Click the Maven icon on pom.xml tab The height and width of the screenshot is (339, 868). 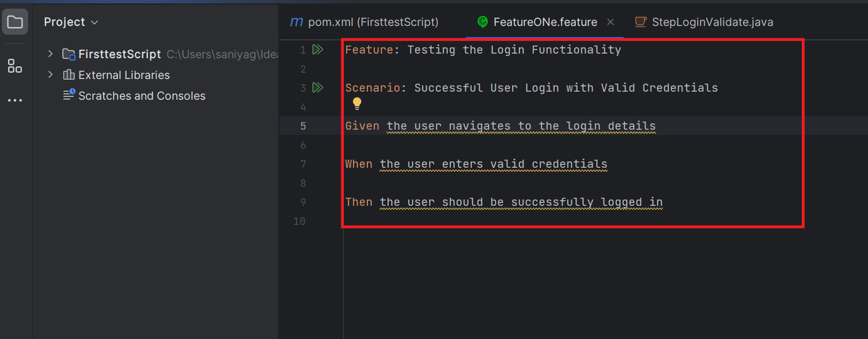(x=297, y=22)
